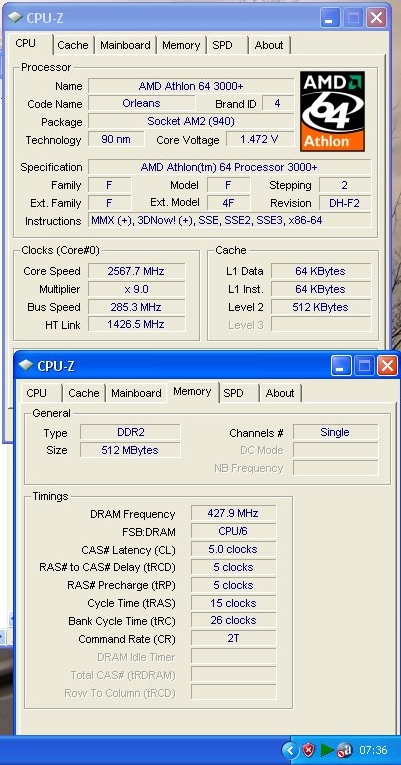
Task: Click the Core Voltage value 1.472 V
Action: [260, 139]
